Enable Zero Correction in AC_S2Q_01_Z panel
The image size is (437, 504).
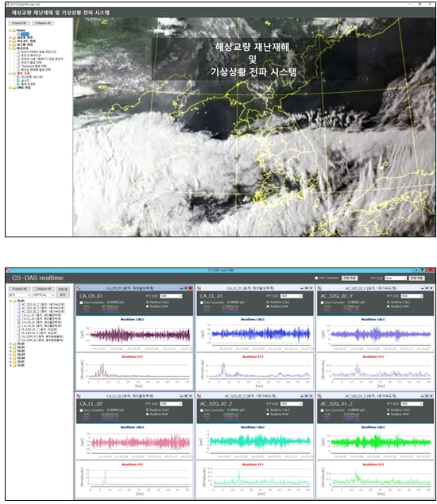coord(323,410)
